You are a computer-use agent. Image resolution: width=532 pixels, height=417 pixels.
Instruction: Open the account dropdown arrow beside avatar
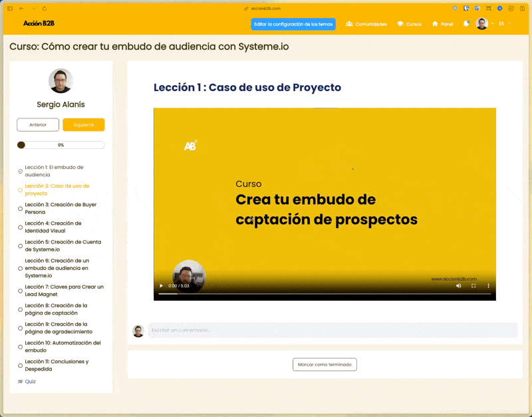[493, 24]
